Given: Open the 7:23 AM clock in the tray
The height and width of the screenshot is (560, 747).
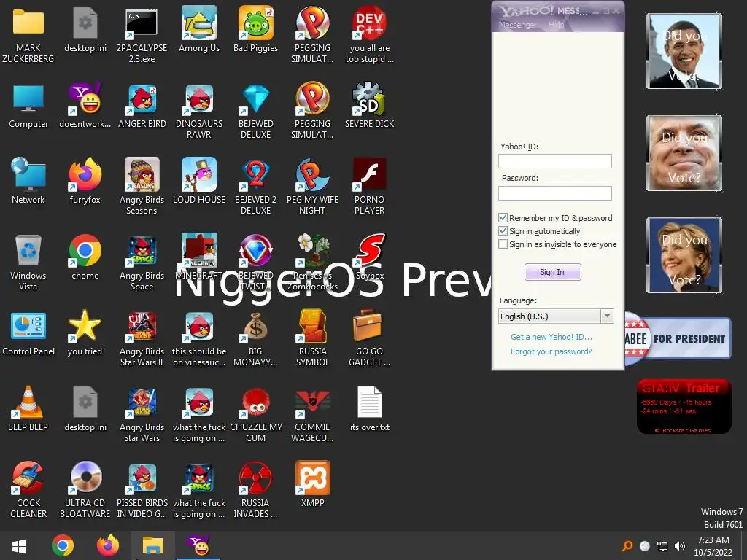Looking at the screenshot, I should (713, 546).
